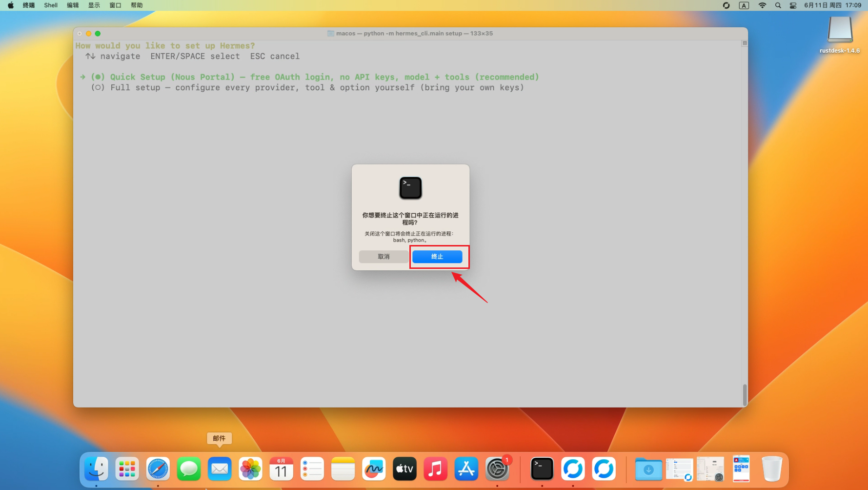The image size is (868, 490).
Task: Open the Shell menu
Action: (51, 5)
